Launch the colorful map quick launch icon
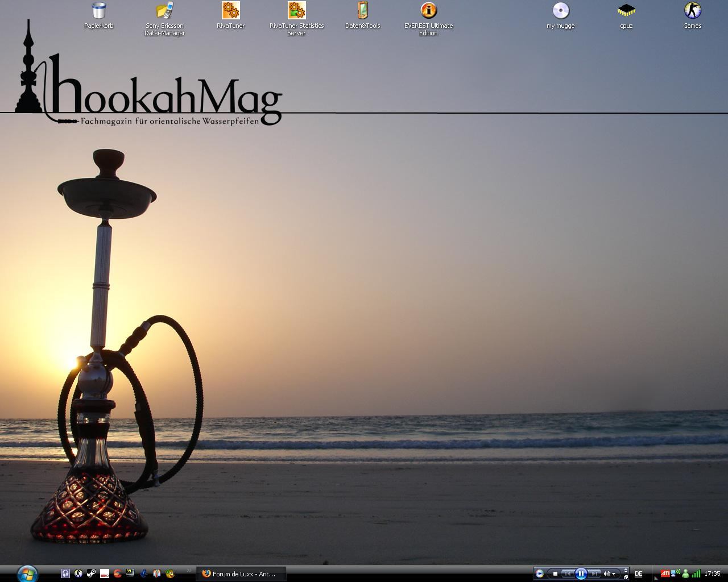 tap(157, 573)
